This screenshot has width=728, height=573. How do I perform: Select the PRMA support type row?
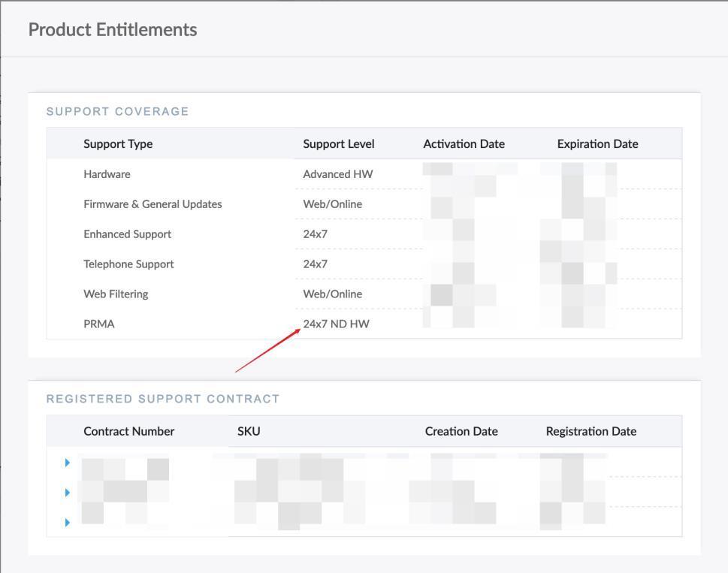99,324
